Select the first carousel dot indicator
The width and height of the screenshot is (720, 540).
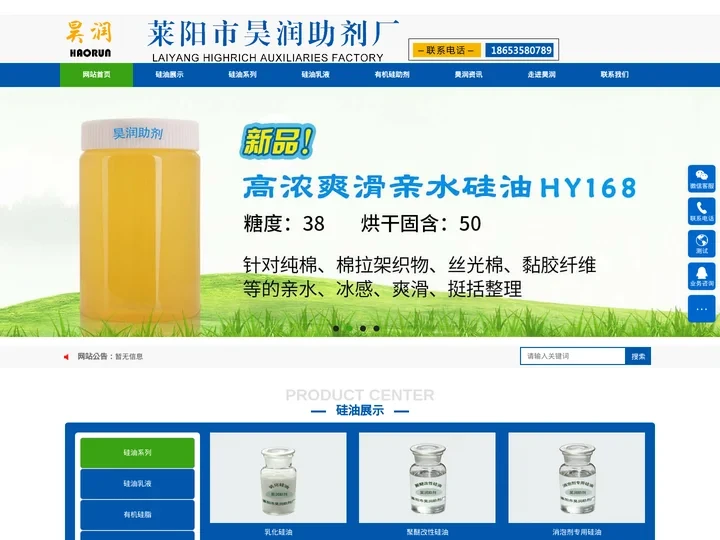point(336,328)
